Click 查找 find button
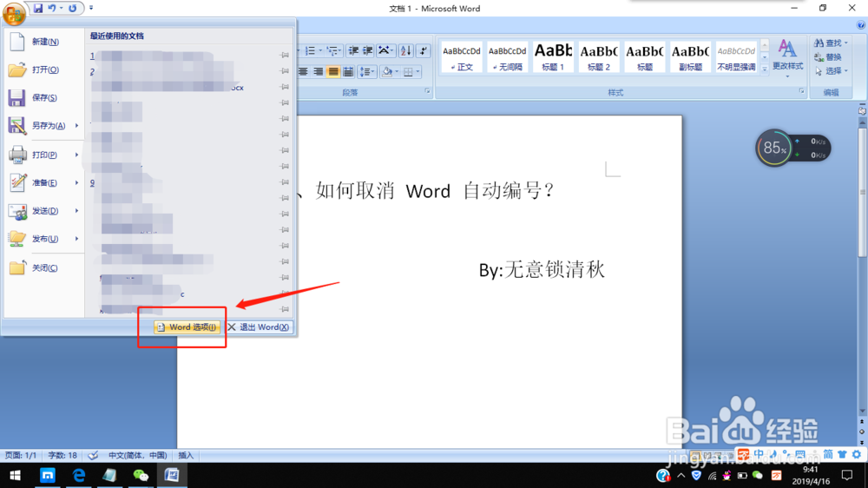The width and height of the screenshot is (868, 488). [831, 43]
